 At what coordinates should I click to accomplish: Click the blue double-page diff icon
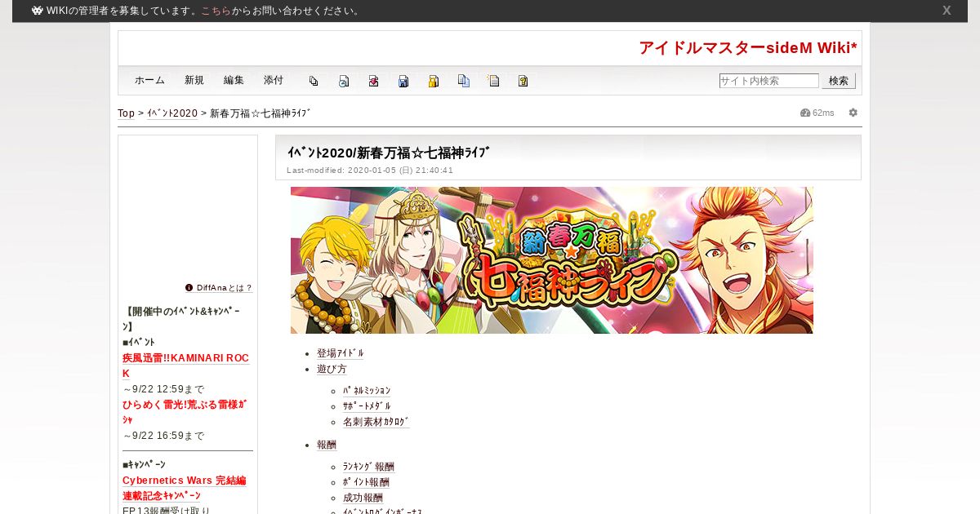(464, 81)
